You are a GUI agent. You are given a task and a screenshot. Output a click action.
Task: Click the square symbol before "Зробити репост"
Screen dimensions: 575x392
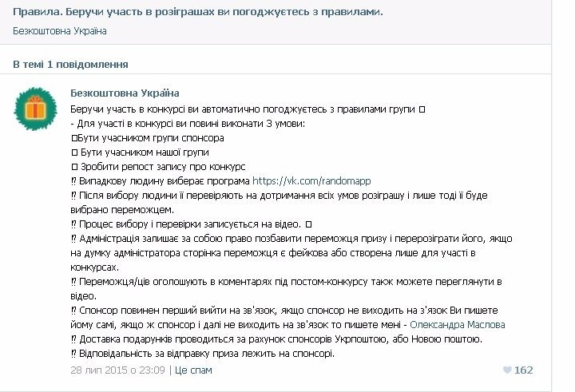73,167
